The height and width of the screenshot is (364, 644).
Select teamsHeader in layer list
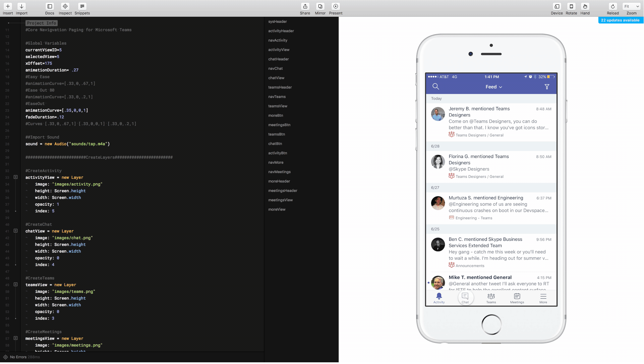coord(280,87)
